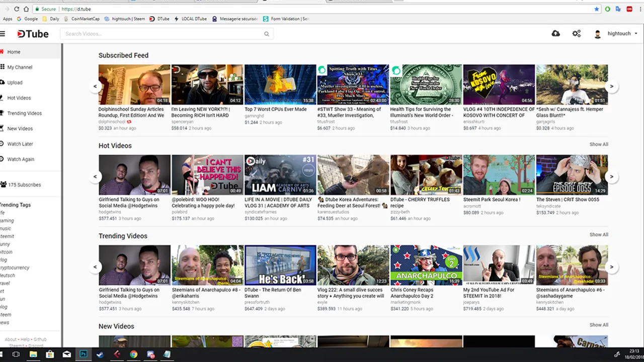
Task: Select Watch Later in the sidebar
Action: click(20, 144)
